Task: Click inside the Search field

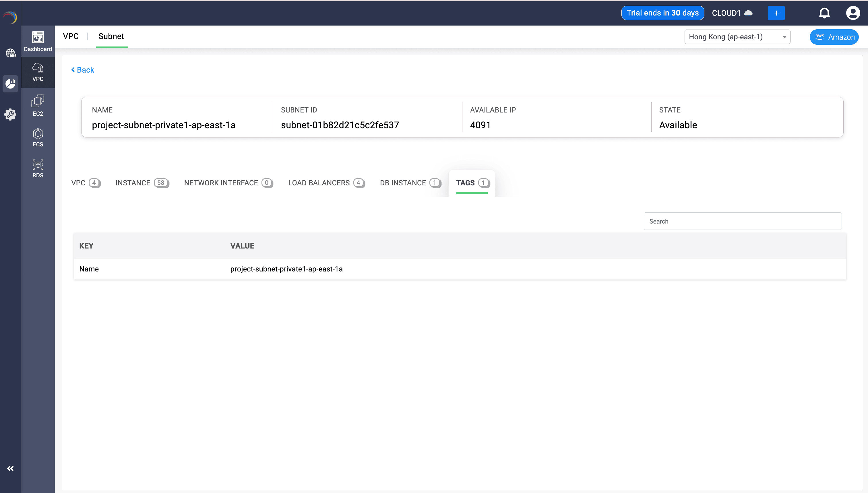Action: point(742,221)
